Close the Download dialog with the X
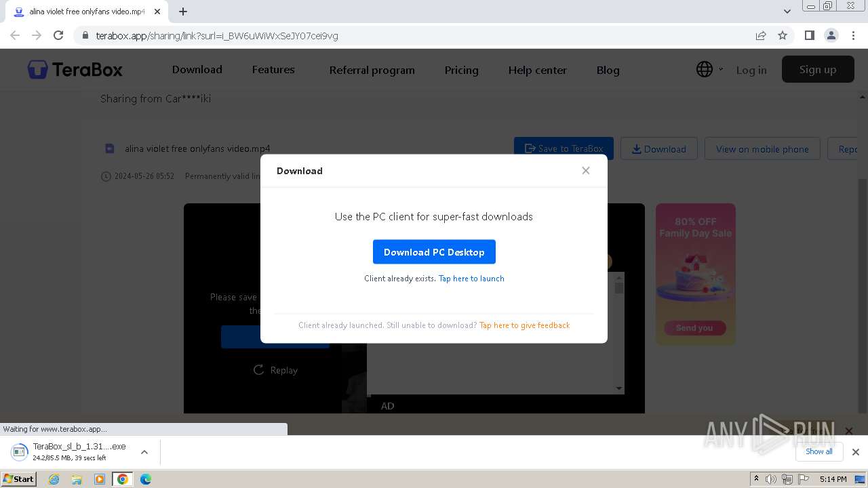This screenshot has width=868, height=488. tap(586, 171)
